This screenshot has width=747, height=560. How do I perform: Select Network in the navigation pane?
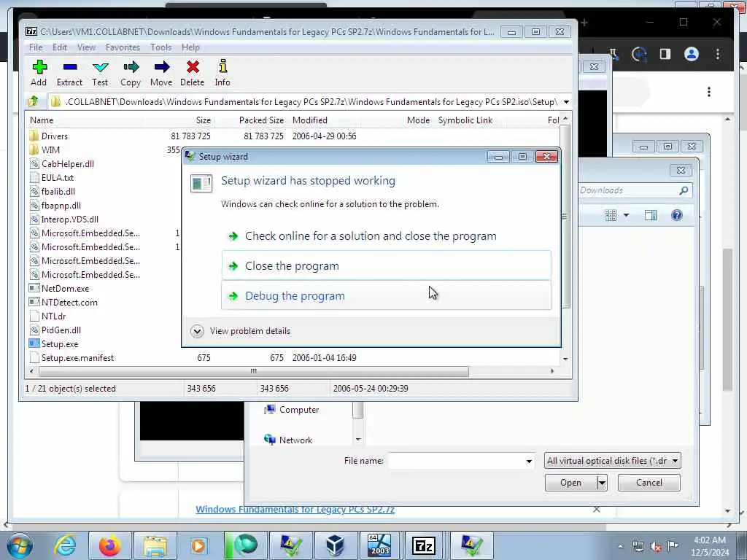tap(288, 440)
